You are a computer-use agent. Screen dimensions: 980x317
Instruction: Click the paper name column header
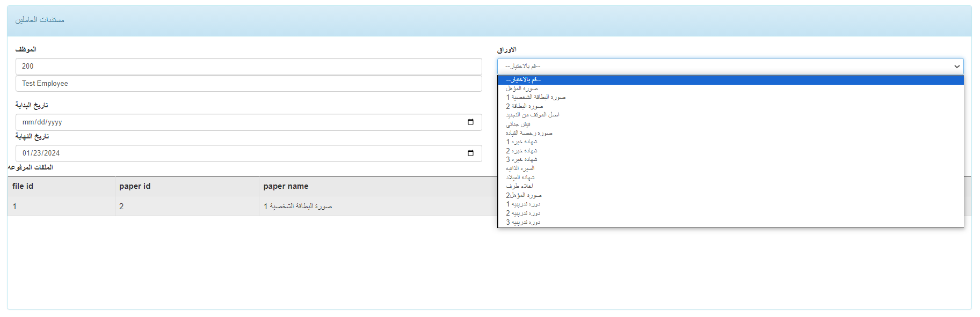pyautogui.click(x=286, y=186)
